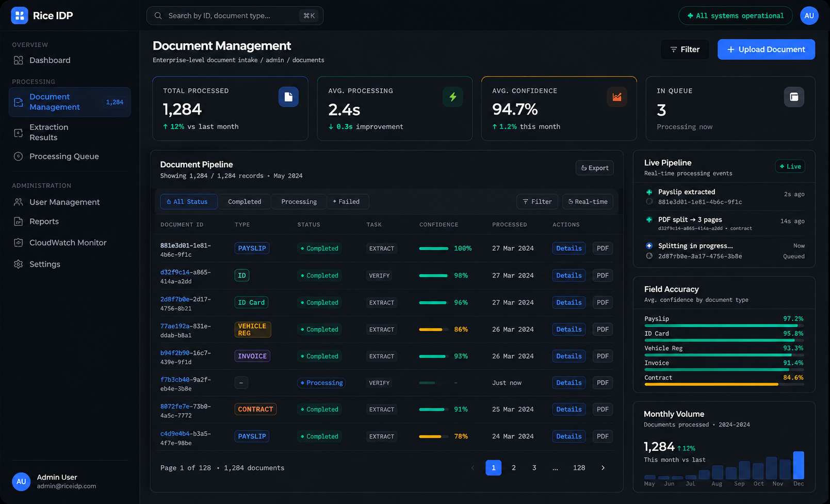Click the Upload Document button
The width and height of the screenshot is (830, 504).
click(x=766, y=50)
